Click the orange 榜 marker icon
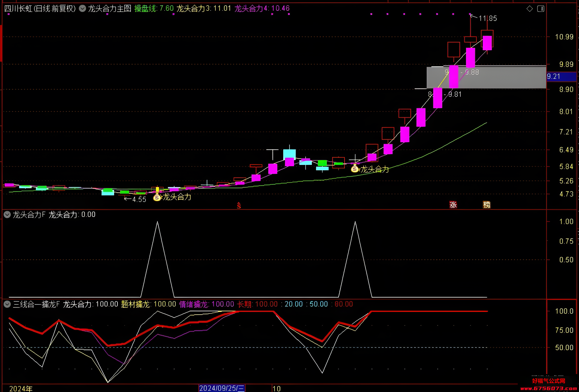The image size is (579, 392). pyautogui.click(x=487, y=205)
